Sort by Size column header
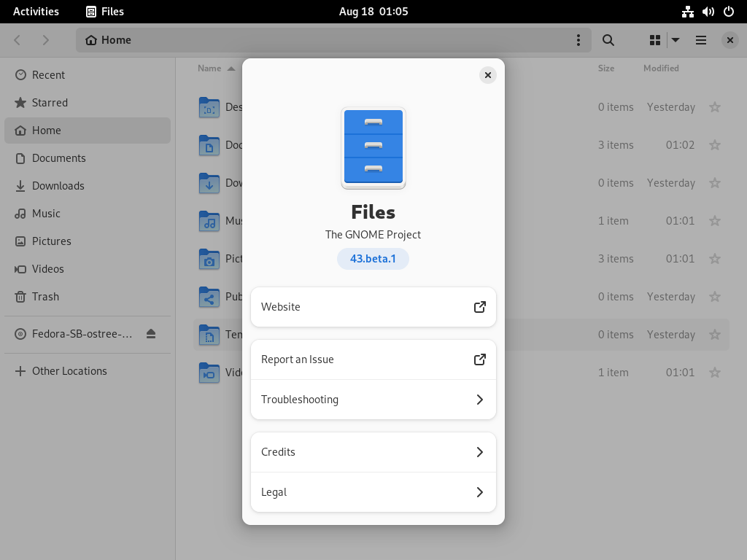747x560 pixels. (606, 68)
